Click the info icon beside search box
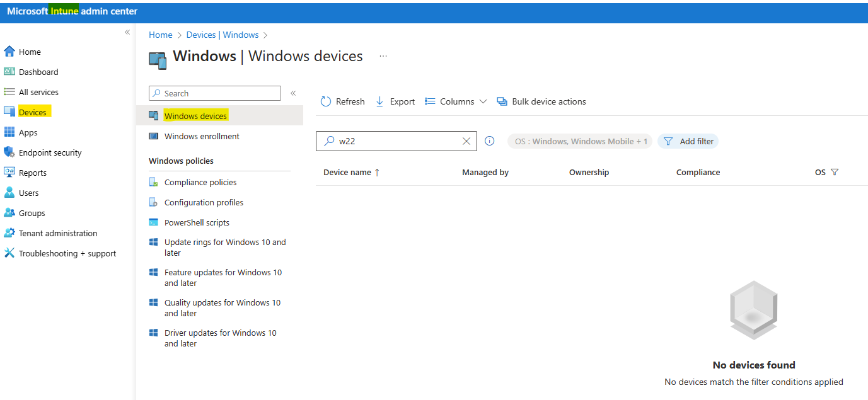Image resolution: width=868 pixels, height=400 pixels. click(489, 141)
